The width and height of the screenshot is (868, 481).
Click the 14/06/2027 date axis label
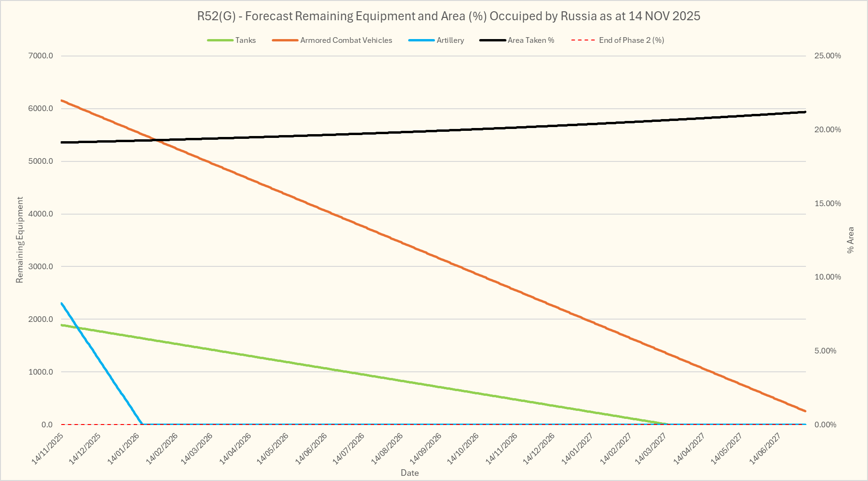point(765,449)
